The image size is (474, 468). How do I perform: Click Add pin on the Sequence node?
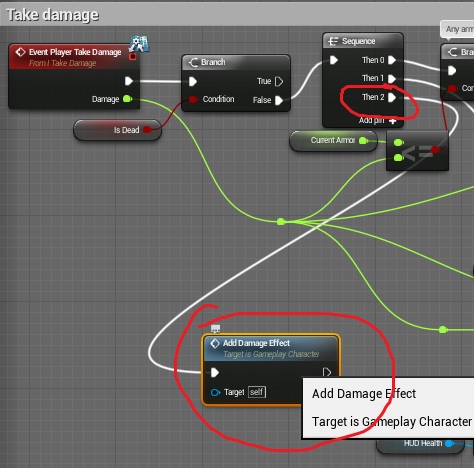tap(378, 120)
